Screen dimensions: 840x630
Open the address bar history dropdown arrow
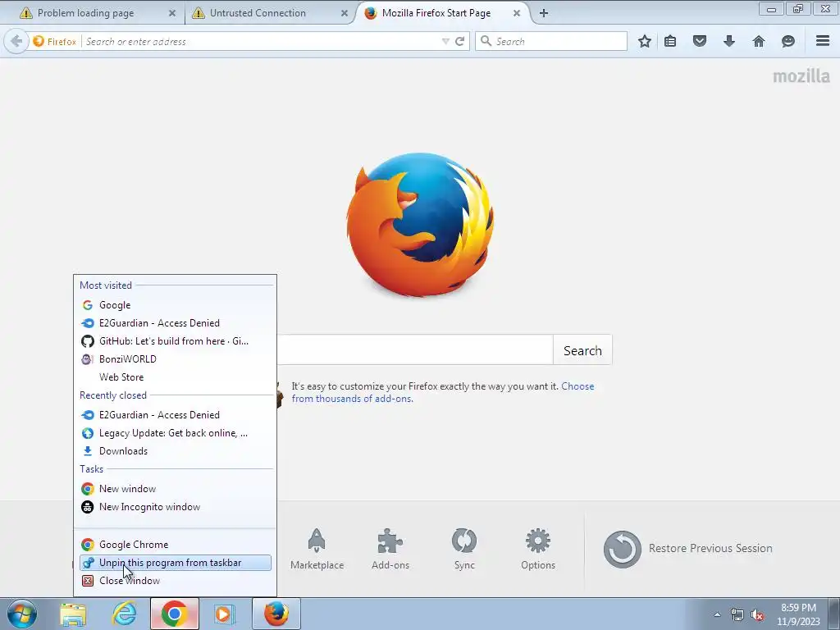(445, 41)
